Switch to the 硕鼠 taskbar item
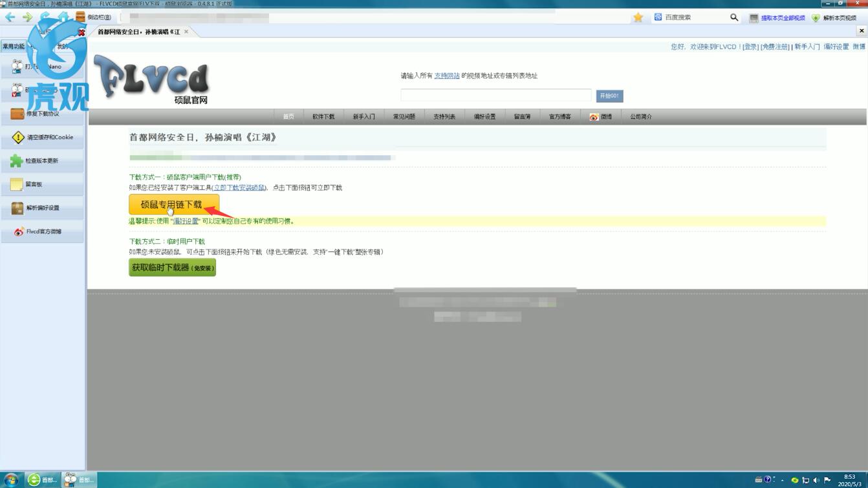The width and height of the screenshot is (868, 488). [80, 480]
